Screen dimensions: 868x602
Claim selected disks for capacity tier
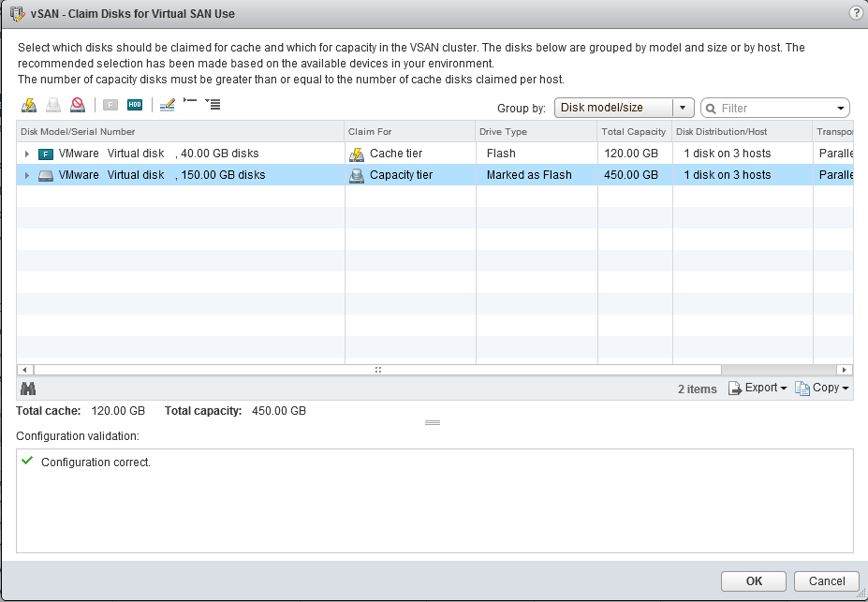tap(53, 105)
